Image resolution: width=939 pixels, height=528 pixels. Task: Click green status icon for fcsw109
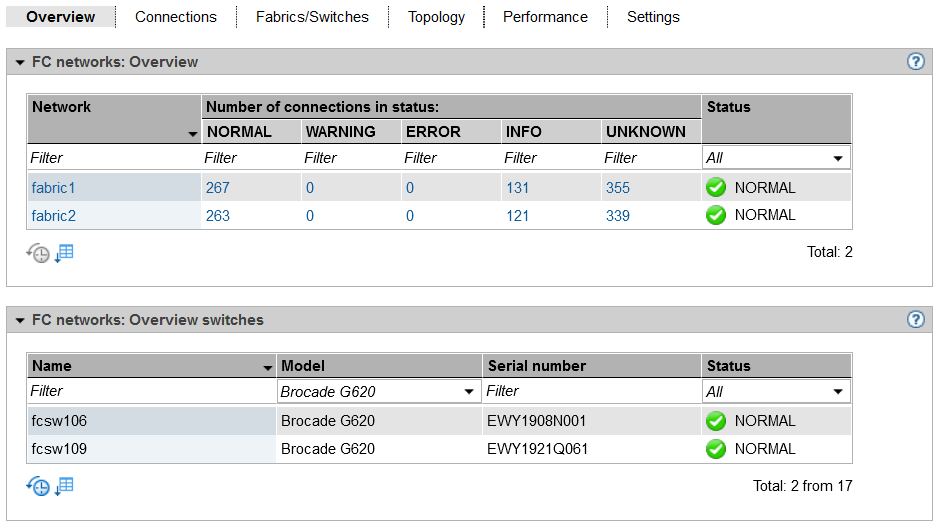click(x=715, y=449)
